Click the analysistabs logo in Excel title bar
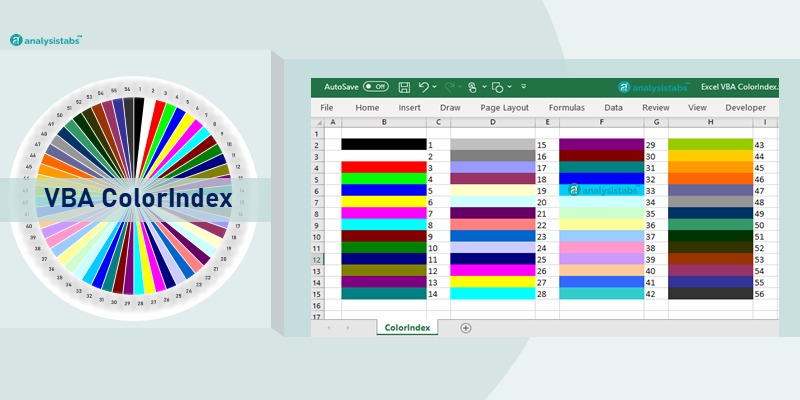 point(654,87)
